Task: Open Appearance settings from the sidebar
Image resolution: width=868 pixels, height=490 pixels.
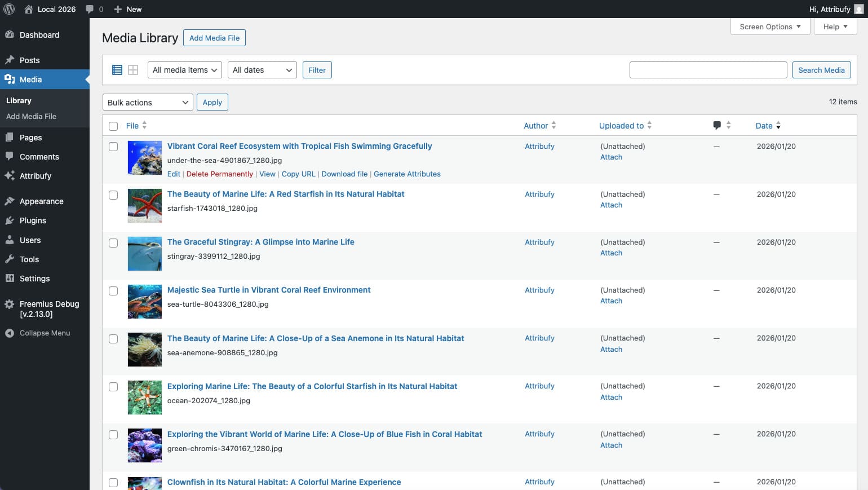Action: point(42,201)
